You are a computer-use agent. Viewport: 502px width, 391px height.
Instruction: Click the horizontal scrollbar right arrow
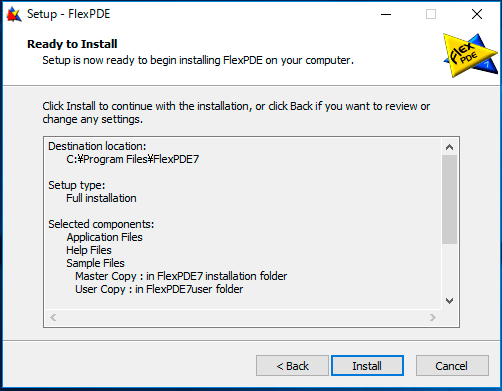(433, 317)
